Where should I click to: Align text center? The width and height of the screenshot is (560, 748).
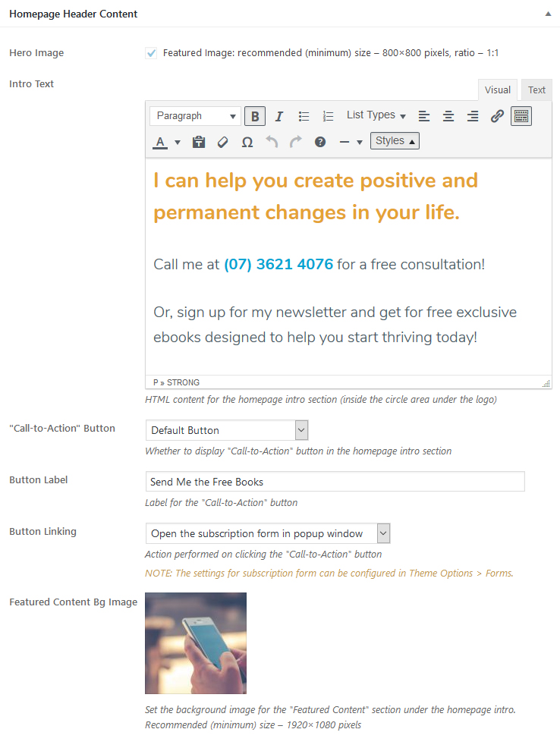[448, 116]
